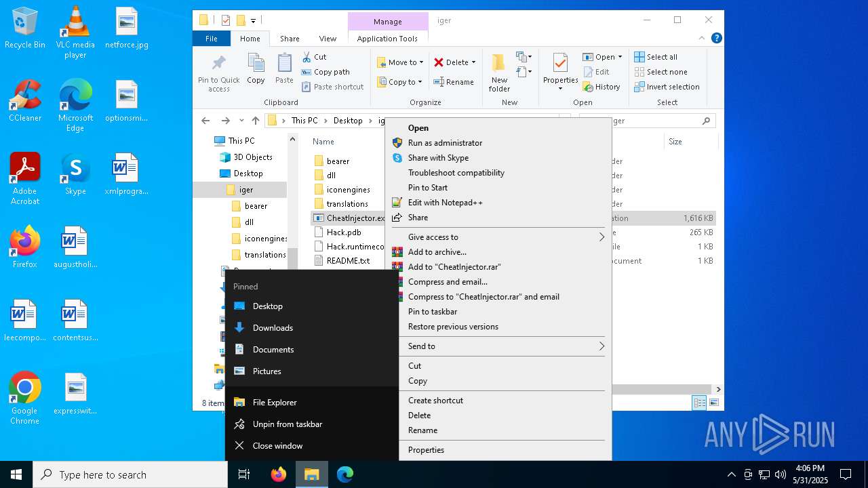Switch to details view button
The height and width of the screenshot is (488, 868).
pos(699,403)
